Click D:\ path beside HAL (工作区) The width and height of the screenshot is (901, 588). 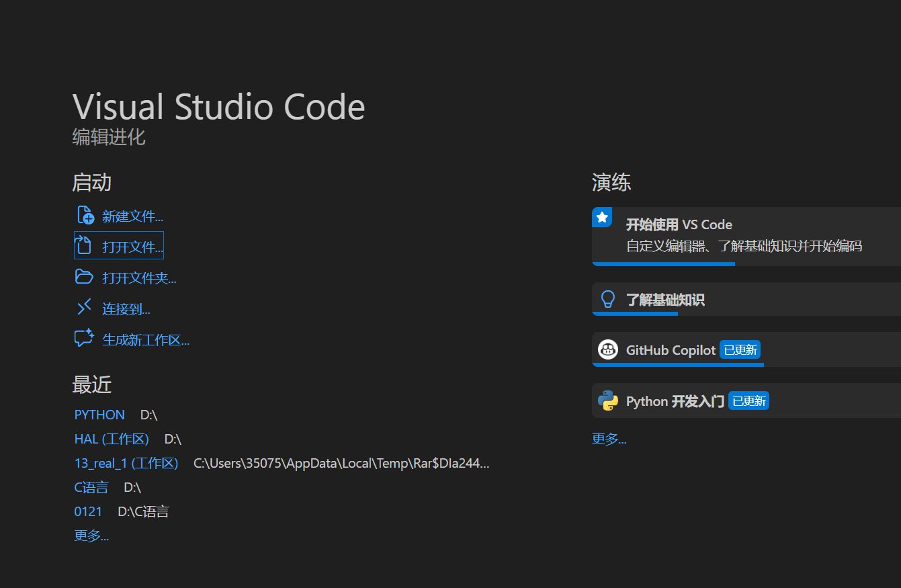(x=173, y=439)
